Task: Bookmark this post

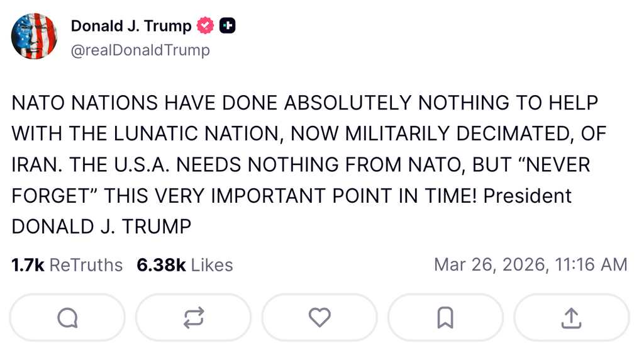Action: click(x=445, y=317)
